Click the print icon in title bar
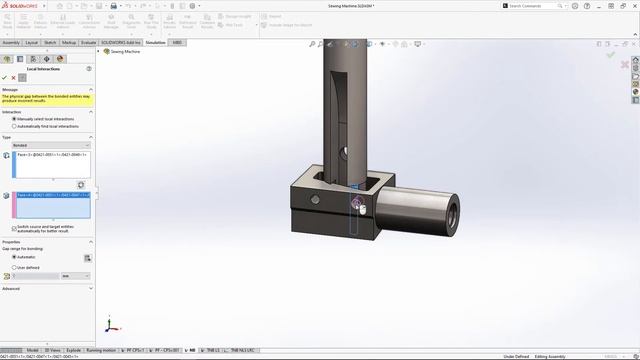This screenshot has width=640, height=360. click(x=113, y=6)
